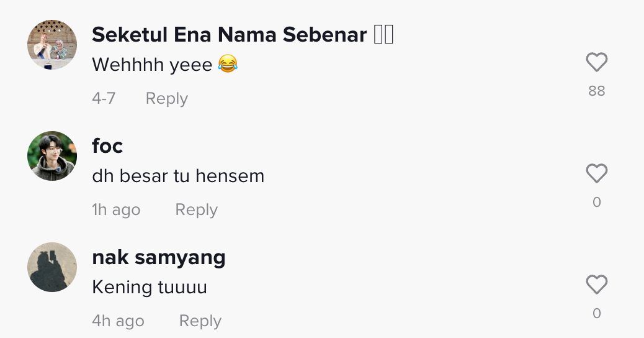The width and height of the screenshot is (644, 338).
Task: Click the laughing emoji in first comment
Action: click(228, 63)
